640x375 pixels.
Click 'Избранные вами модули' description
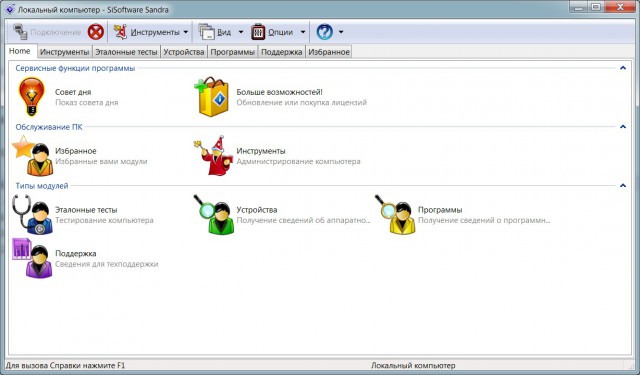click(101, 162)
